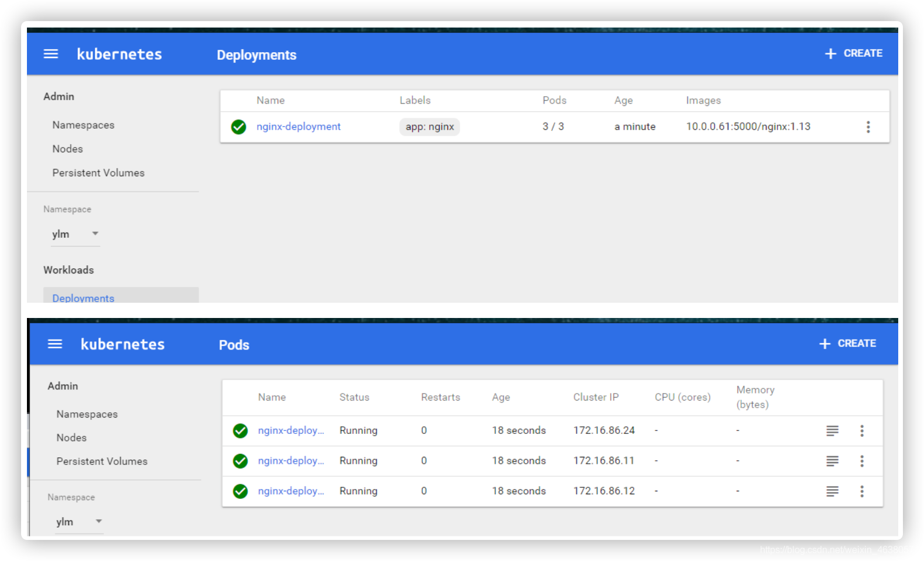This screenshot has height=561, width=924.
Task: Click Cluster IP 172.16.86.12 cell
Action: [604, 491]
